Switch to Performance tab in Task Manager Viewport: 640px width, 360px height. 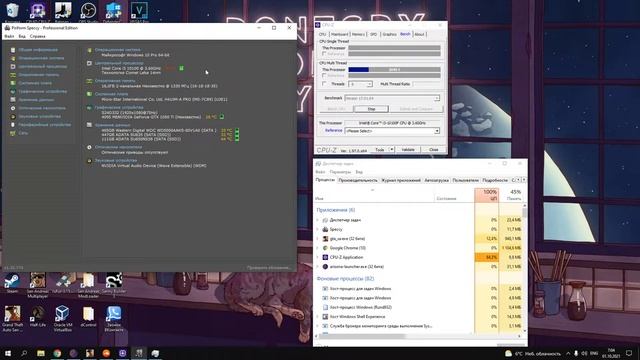[358, 180]
